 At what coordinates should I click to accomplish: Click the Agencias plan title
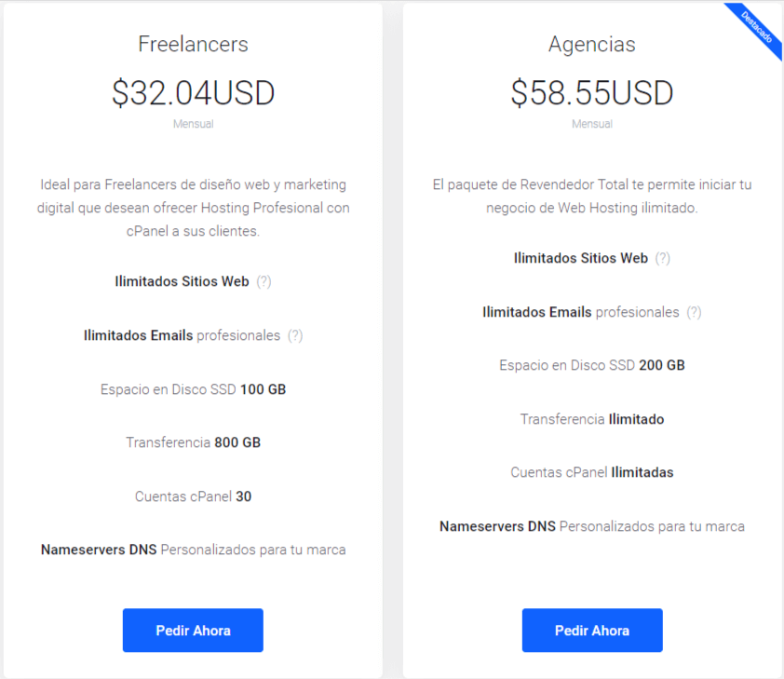click(x=591, y=44)
